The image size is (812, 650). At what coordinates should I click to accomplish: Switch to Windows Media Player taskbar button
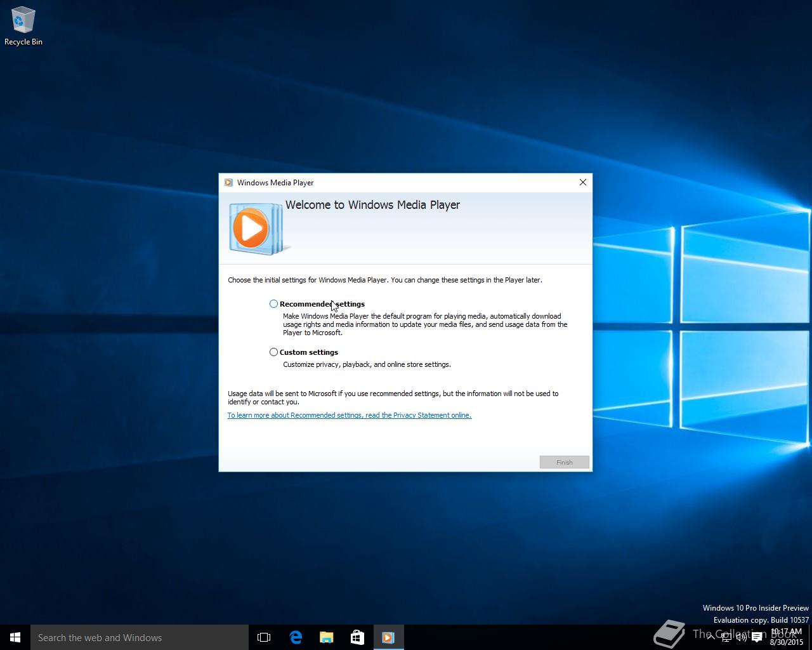point(388,637)
